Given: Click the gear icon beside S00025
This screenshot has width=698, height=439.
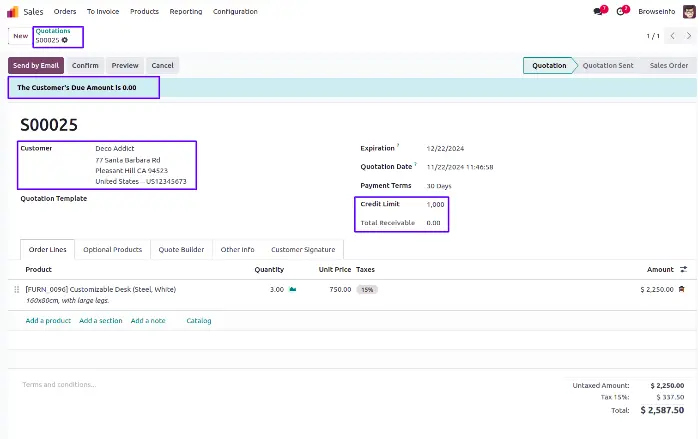Looking at the screenshot, I should 65,40.
